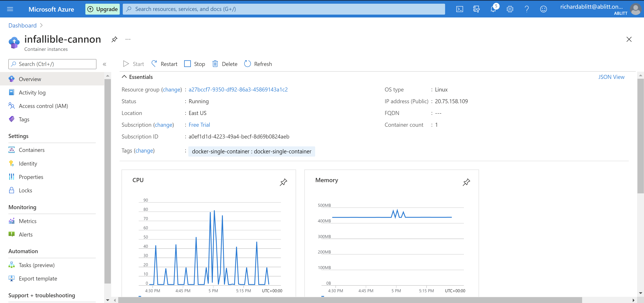
Task: Refresh the overview page
Action: coord(258,64)
